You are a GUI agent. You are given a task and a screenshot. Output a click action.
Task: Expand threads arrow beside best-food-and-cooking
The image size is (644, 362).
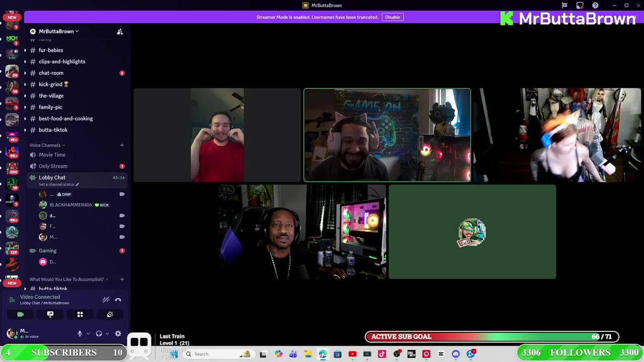(x=25, y=119)
